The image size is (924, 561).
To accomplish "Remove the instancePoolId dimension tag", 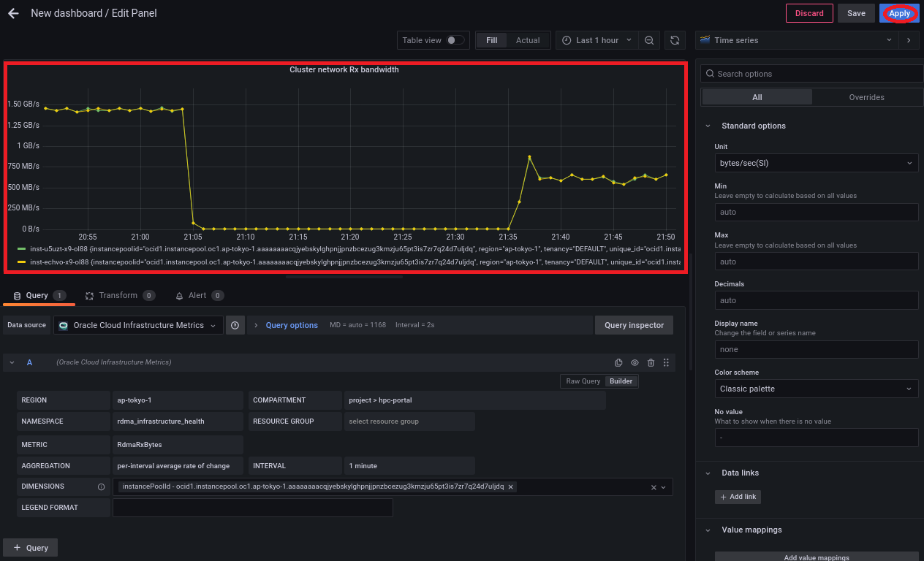I will pos(511,486).
